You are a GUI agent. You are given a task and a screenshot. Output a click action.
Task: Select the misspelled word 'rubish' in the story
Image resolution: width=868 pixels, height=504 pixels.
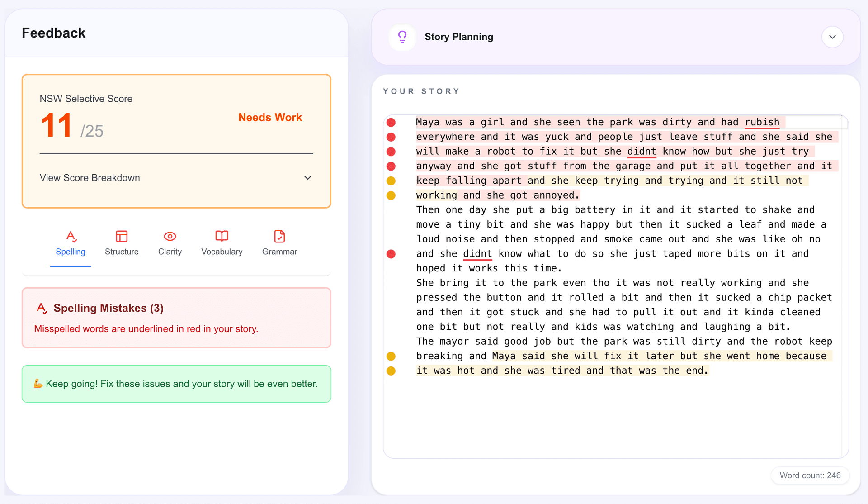pos(762,122)
